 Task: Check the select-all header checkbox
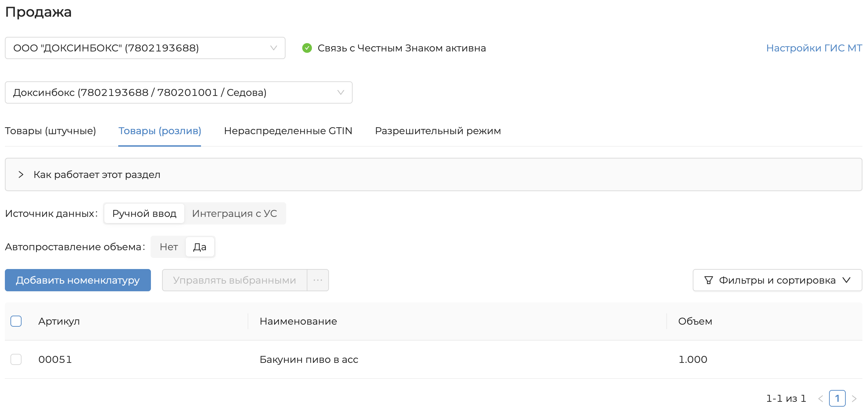[16, 321]
